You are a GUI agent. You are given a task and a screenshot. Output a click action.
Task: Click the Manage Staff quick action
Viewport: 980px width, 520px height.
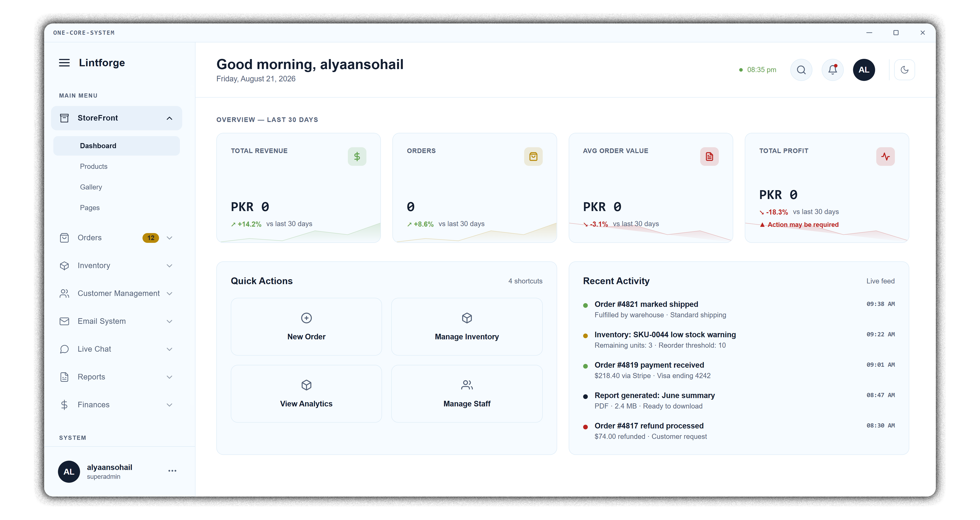coord(467,394)
